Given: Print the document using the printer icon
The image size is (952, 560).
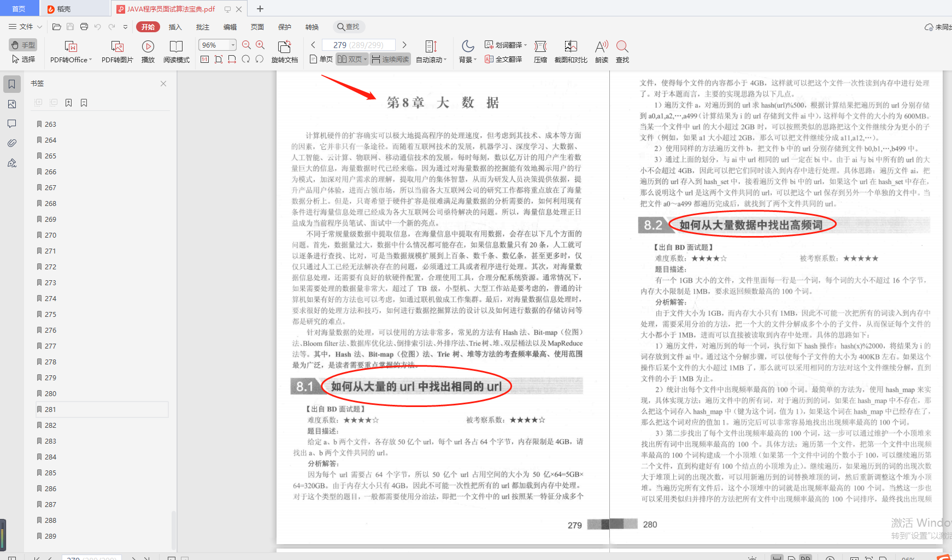Looking at the screenshot, I should click(x=84, y=27).
